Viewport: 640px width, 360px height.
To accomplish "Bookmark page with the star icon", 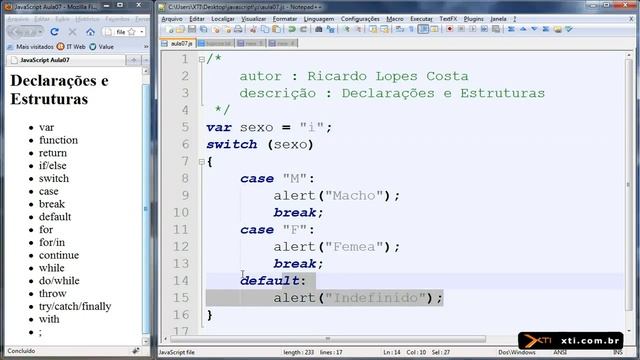I will [x=131, y=31].
